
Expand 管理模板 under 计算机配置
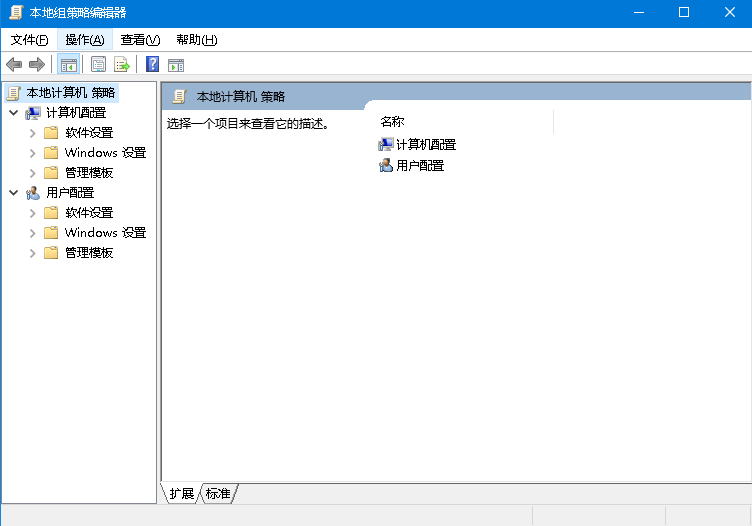[33, 173]
